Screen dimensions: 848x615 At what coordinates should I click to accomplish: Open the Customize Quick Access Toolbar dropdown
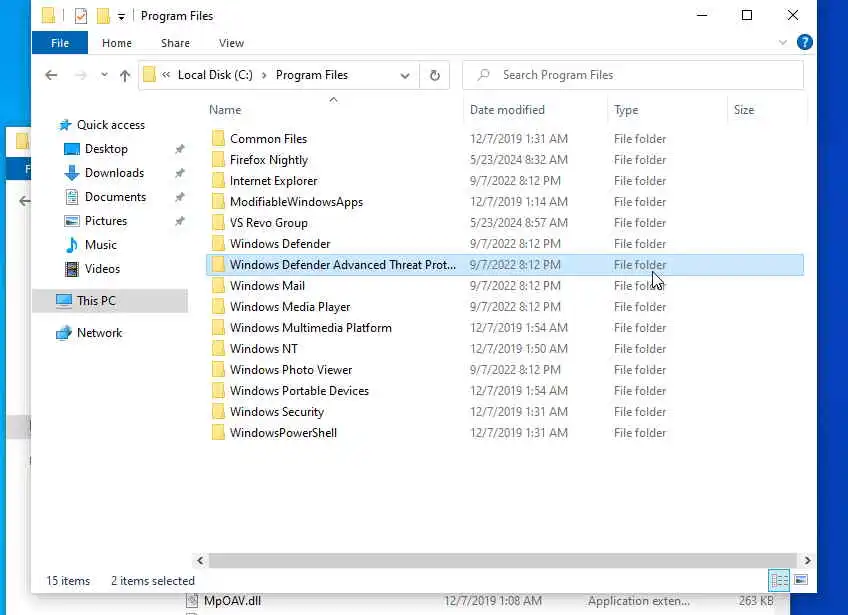[x=121, y=17]
